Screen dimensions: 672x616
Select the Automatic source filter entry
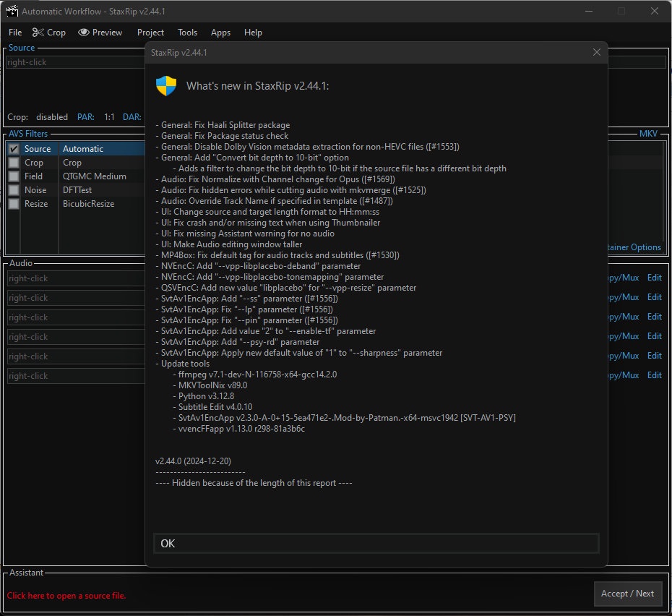(83, 149)
